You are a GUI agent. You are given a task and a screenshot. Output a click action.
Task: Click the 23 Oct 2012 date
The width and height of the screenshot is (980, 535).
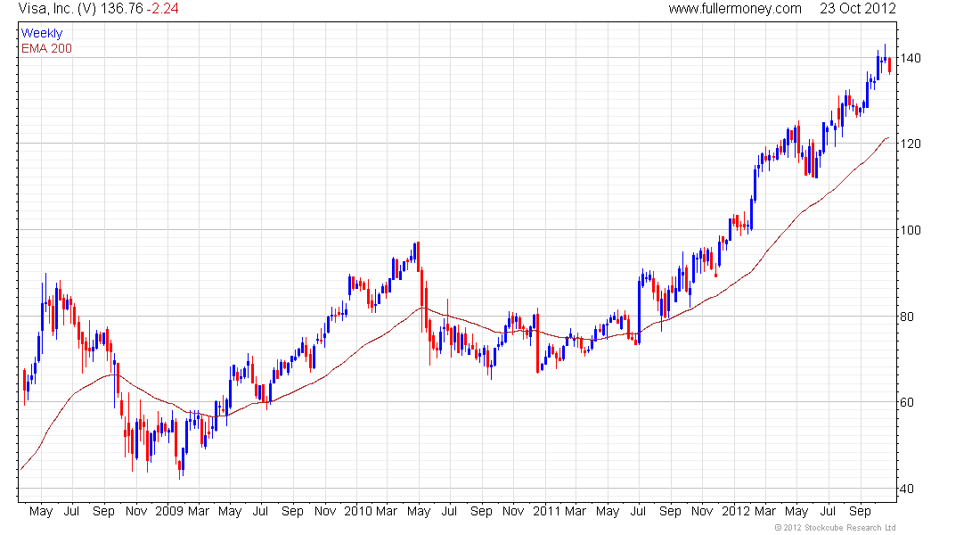(x=857, y=9)
